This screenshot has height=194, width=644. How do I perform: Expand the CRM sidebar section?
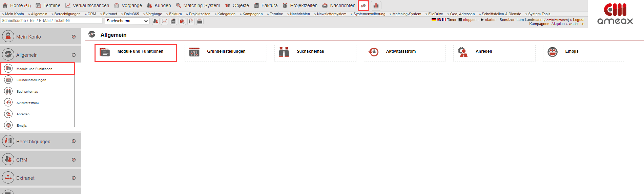click(74, 160)
